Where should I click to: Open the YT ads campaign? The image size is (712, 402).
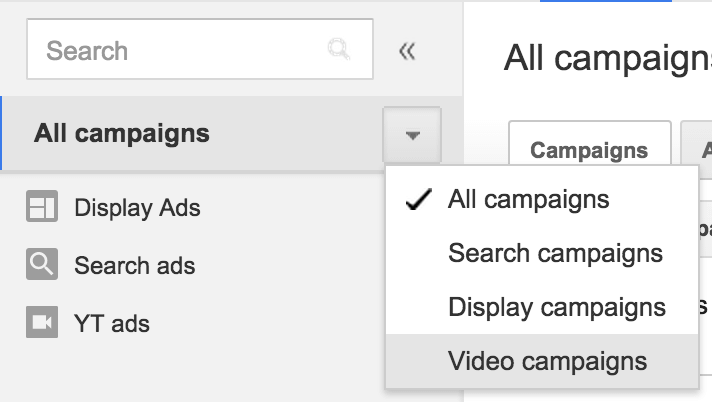point(112,323)
